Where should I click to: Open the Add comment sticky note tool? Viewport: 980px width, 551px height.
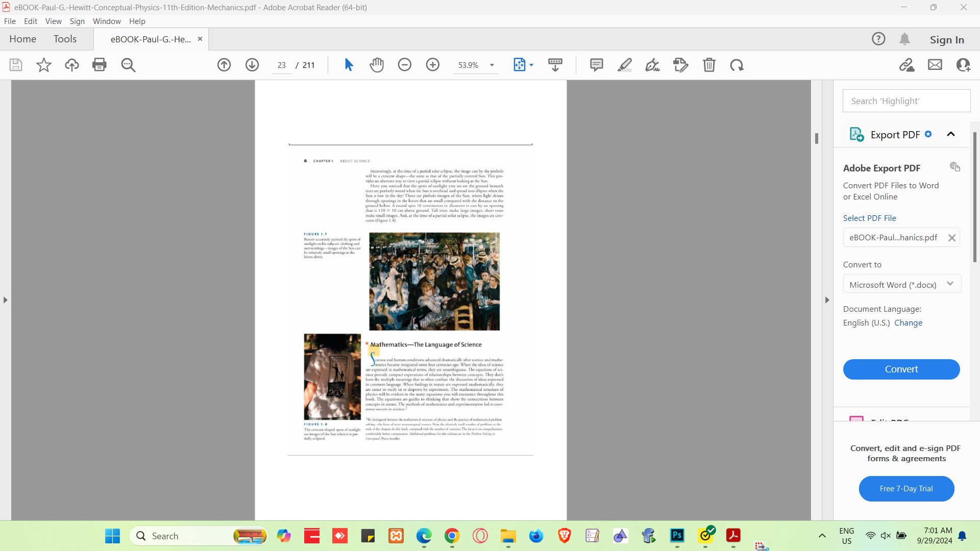[x=596, y=65]
